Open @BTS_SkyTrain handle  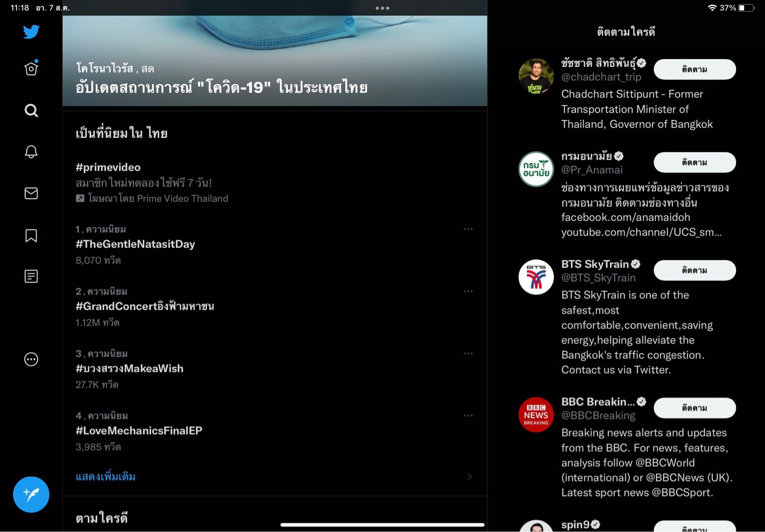pos(599,278)
